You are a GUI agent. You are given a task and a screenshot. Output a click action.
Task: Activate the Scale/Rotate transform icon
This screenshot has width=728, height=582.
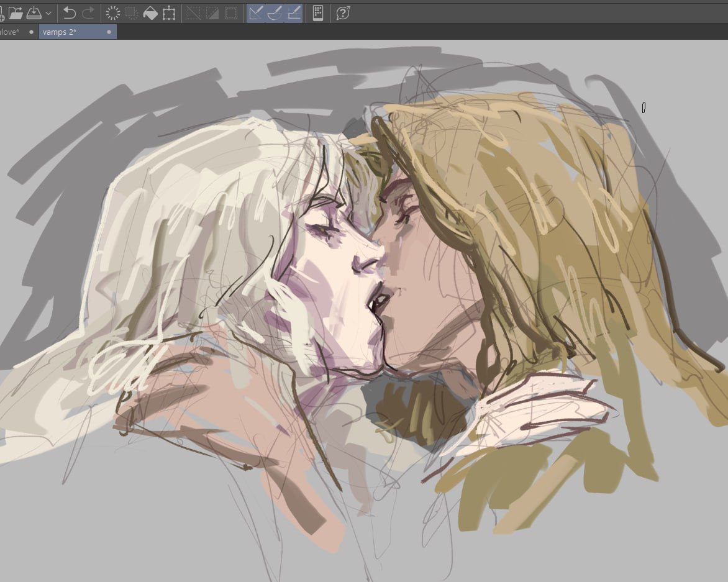(x=169, y=12)
